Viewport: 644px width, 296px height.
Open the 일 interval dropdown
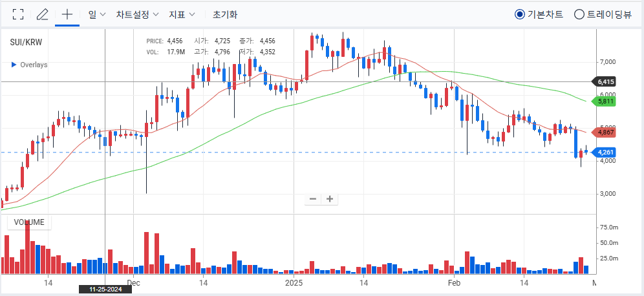[97, 14]
